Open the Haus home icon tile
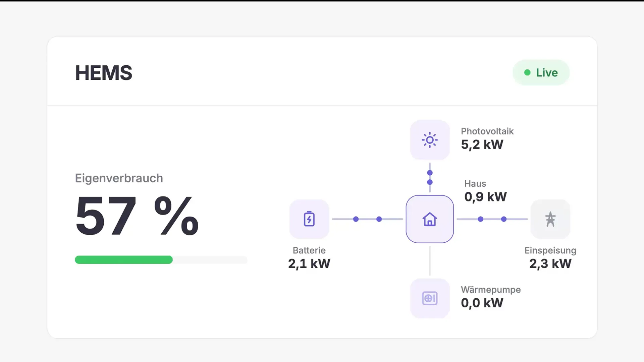Image resolution: width=644 pixels, height=362 pixels. [430, 219]
